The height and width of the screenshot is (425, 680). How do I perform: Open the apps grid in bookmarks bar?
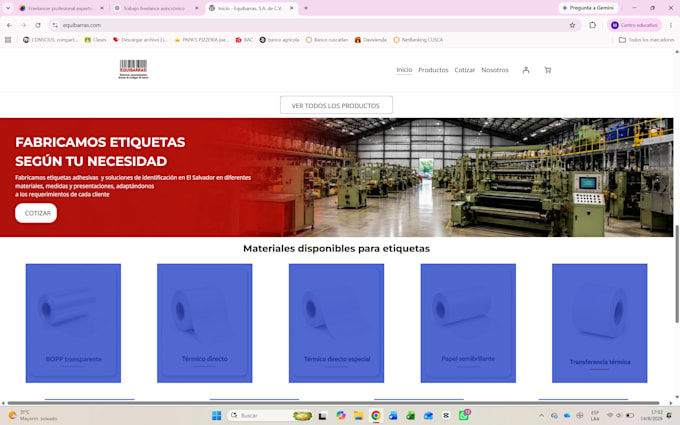(x=8, y=39)
